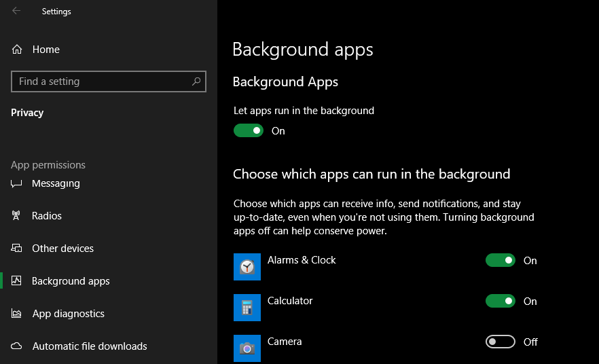Click the Home house icon
599x364 pixels.
pos(17,50)
